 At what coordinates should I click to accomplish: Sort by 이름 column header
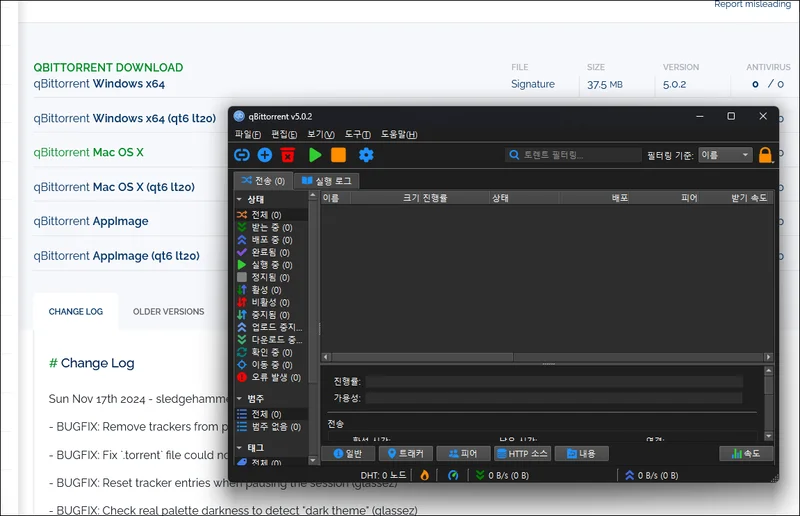pos(335,198)
